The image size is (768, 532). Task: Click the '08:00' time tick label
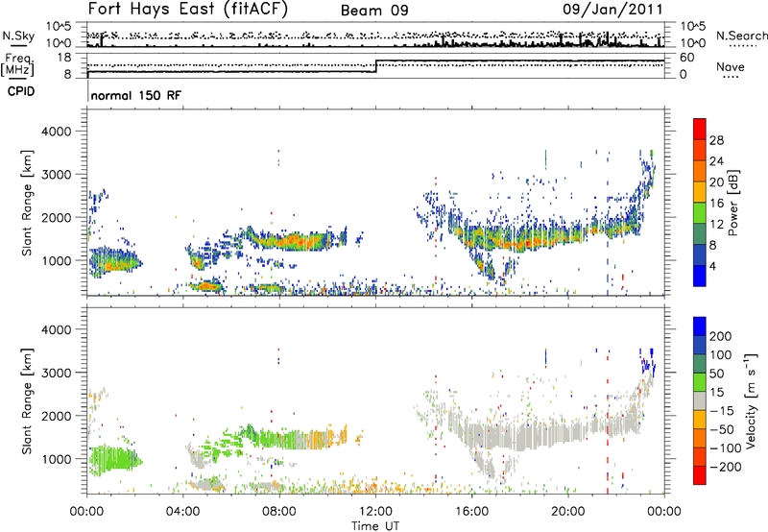279,512
